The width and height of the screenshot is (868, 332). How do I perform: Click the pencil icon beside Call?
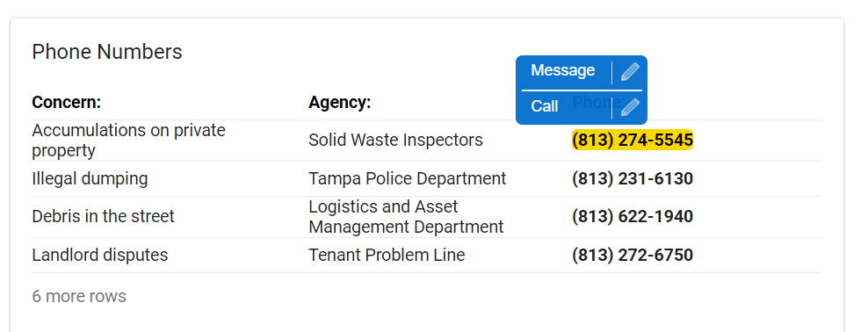coord(630,107)
